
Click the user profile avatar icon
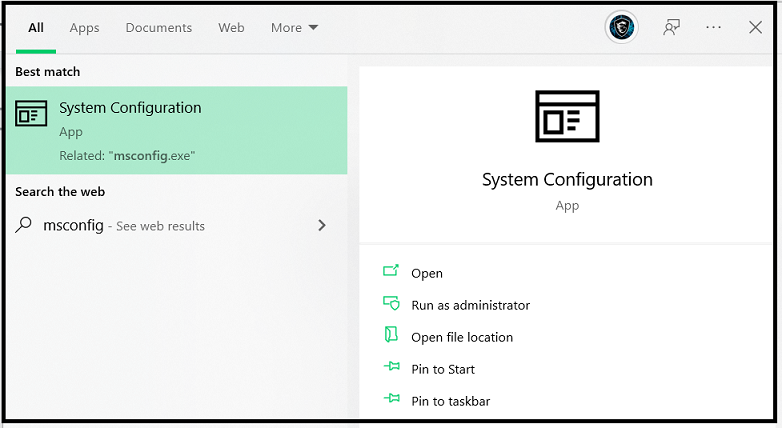[x=621, y=27]
